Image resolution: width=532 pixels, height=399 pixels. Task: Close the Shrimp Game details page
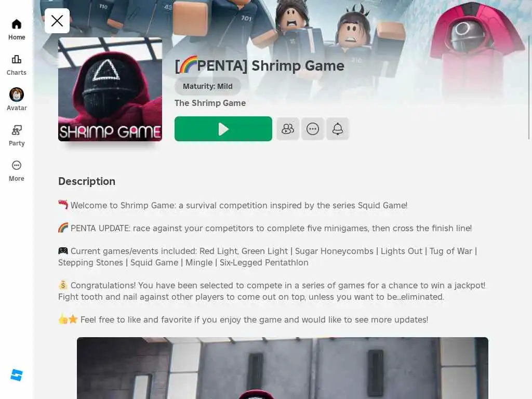pos(57,21)
